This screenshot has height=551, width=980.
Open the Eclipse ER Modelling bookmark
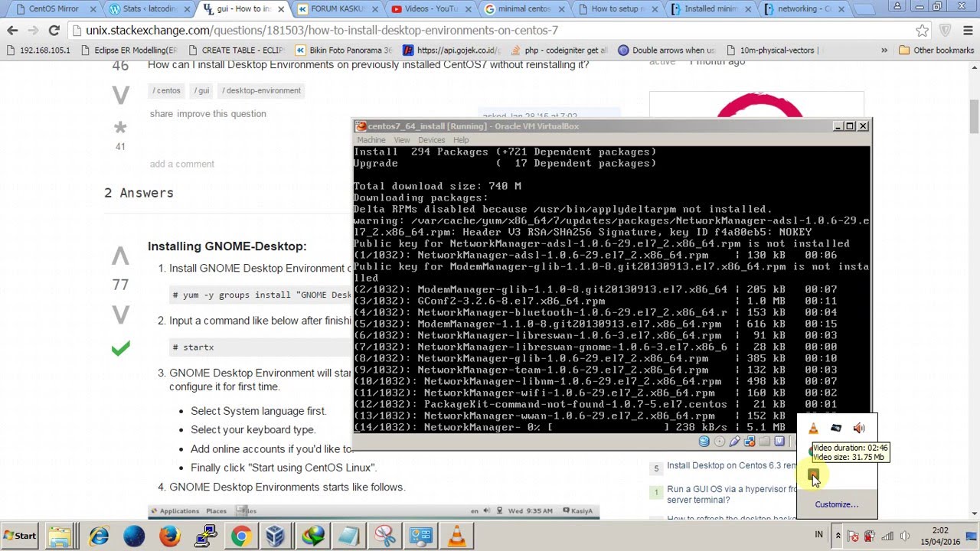click(129, 51)
